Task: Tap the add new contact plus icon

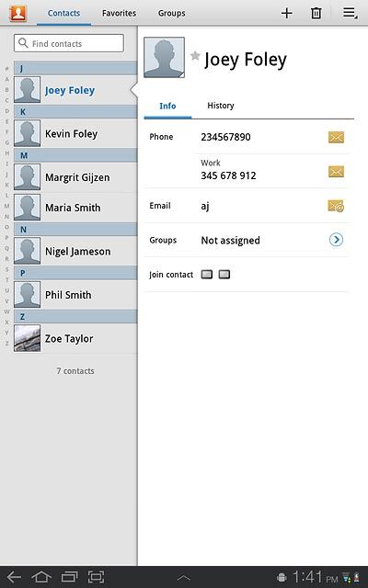Action: 286,14
